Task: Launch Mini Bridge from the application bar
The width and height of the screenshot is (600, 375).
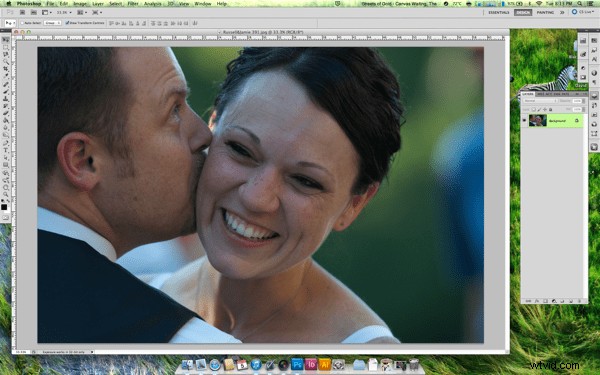Action: pos(33,12)
